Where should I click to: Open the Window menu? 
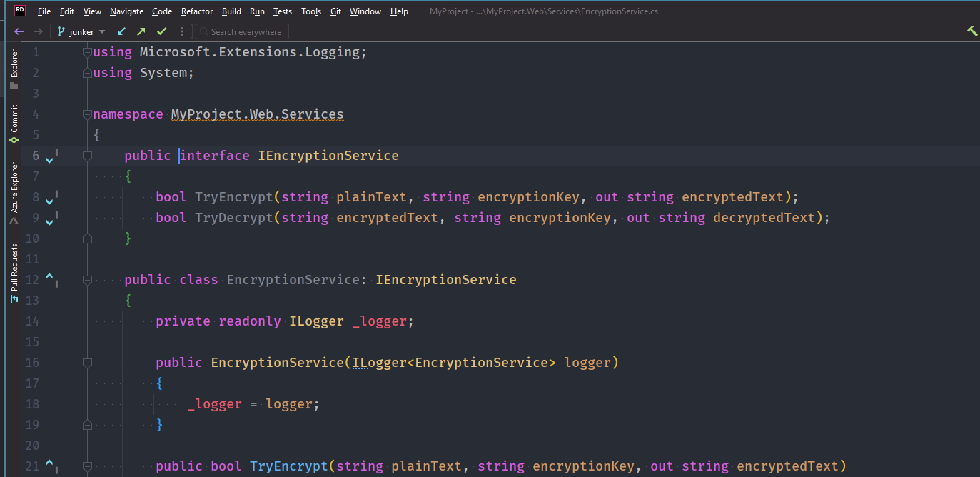point(365,11)
